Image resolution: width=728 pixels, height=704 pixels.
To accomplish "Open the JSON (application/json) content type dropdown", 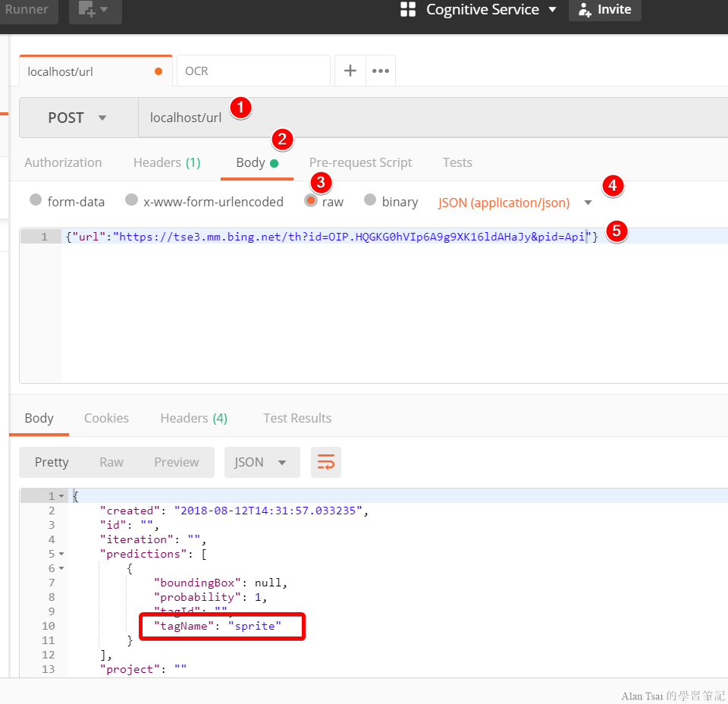I will pyautogui.click(x=515, y=203).
